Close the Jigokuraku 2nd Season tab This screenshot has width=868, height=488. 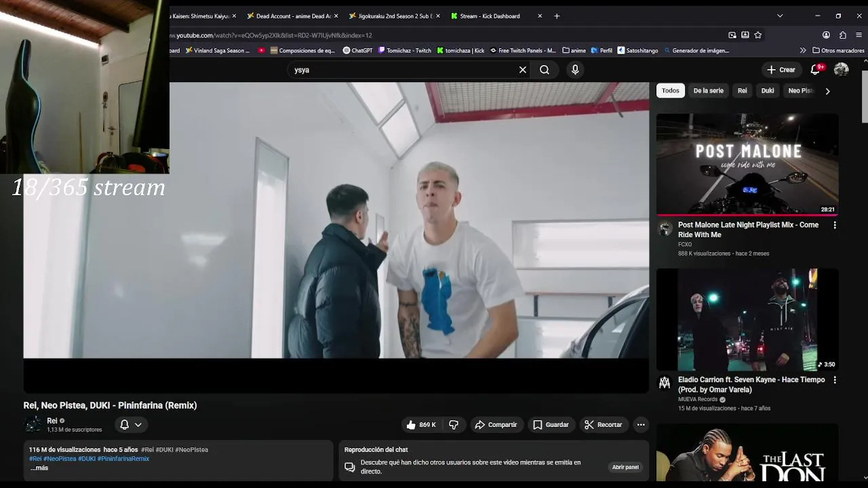438,16
